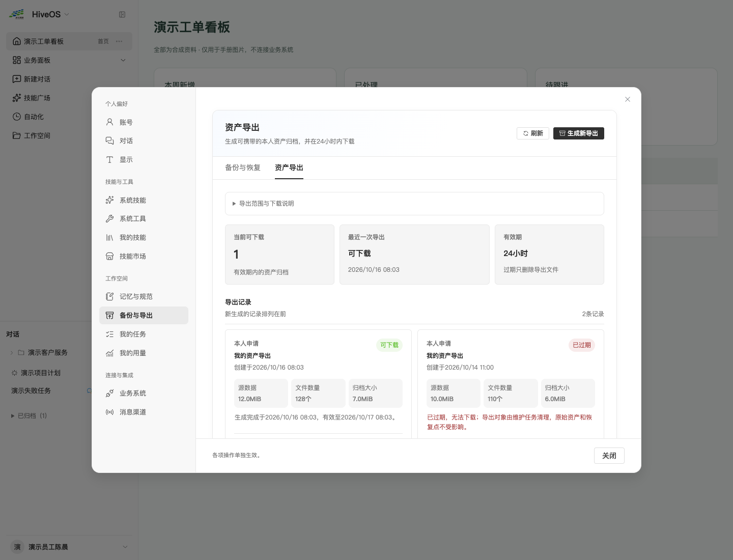
Task: Open the 账号 settings page
Action: click(144, 122)
